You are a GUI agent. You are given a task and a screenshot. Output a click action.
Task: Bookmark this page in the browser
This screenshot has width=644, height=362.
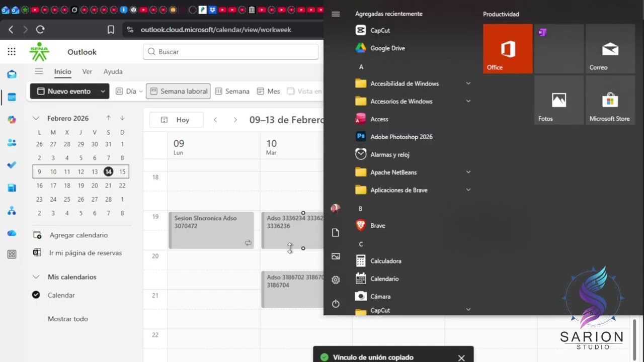(x=111, y=30)
